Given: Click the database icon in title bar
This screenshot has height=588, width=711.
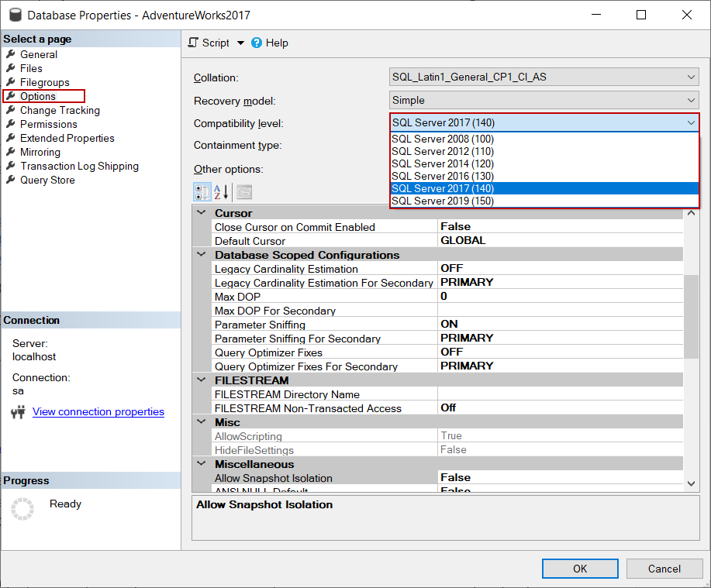Looking at the screenshot, I should 14,15.
